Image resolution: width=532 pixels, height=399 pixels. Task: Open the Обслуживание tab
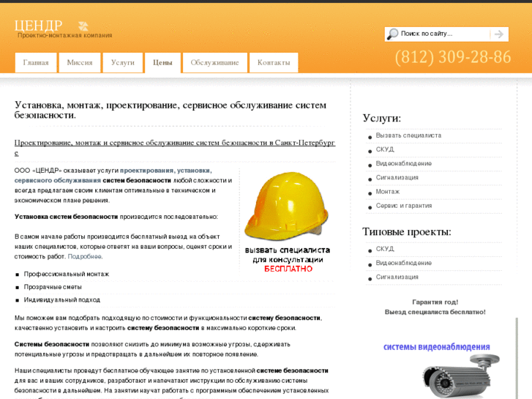214,62
